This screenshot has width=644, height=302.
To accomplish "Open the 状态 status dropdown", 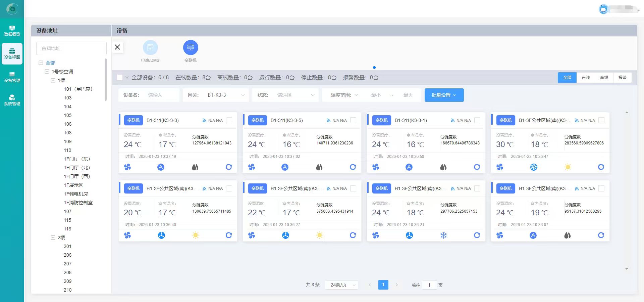I will click(x=295, y=95).
